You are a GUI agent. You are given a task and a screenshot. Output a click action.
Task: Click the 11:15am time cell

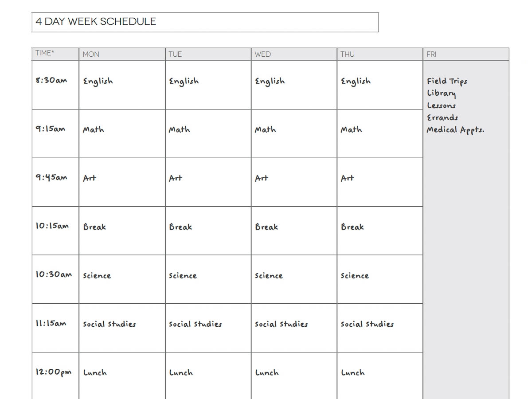(x=55, y=328)
